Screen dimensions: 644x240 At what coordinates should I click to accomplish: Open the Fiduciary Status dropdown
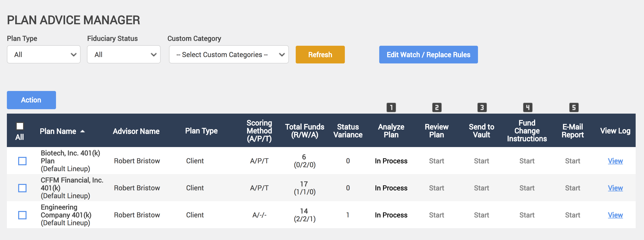pyautogui.click(x=124, y=54)
